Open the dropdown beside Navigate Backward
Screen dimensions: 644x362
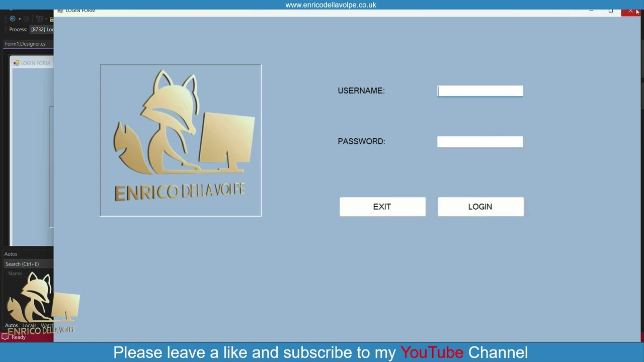pos(20,19)
